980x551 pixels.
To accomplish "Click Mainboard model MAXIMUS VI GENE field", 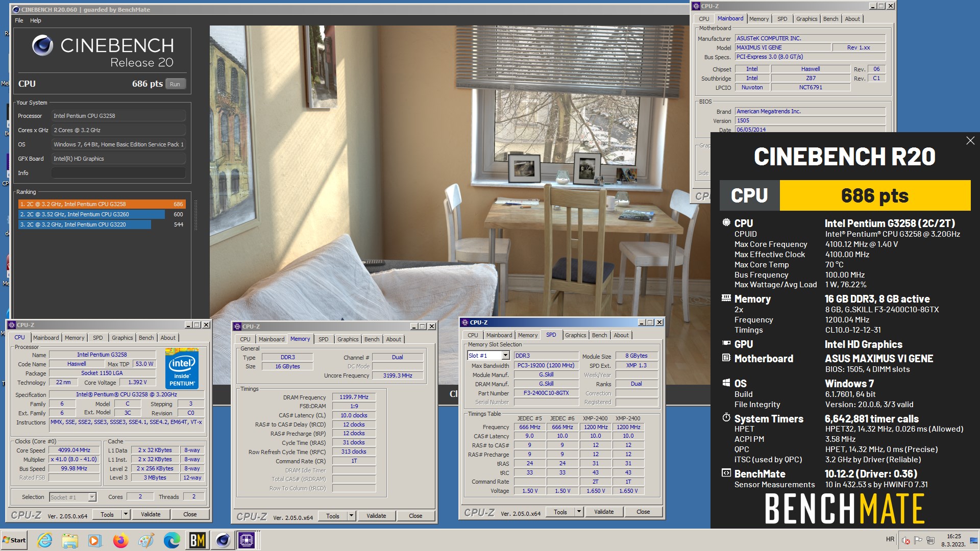I will 782,47.
